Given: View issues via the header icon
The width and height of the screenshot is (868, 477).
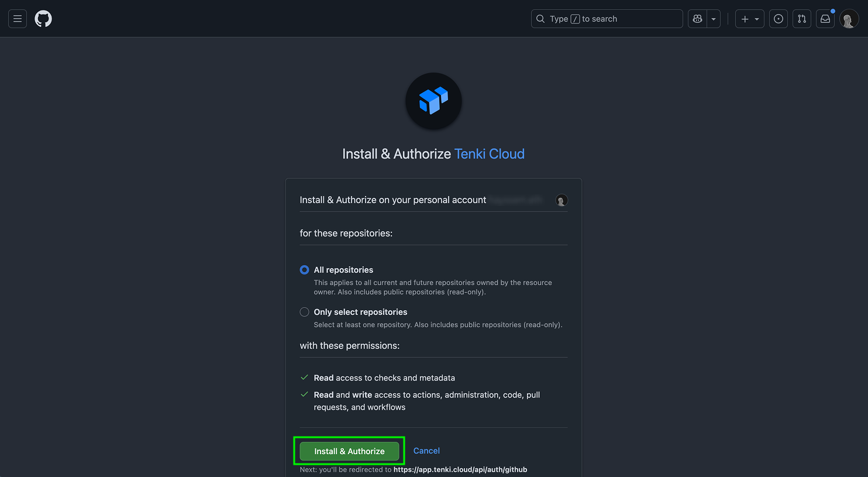Looking at the screenshot, I should (x=778, y=19).
